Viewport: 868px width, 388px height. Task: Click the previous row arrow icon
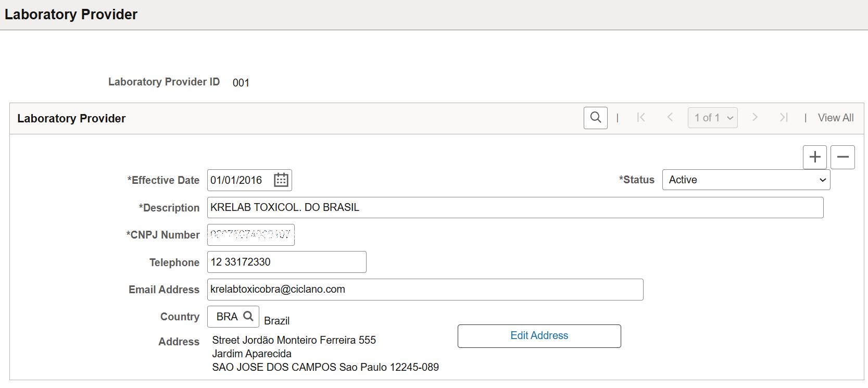coord(670,118)
